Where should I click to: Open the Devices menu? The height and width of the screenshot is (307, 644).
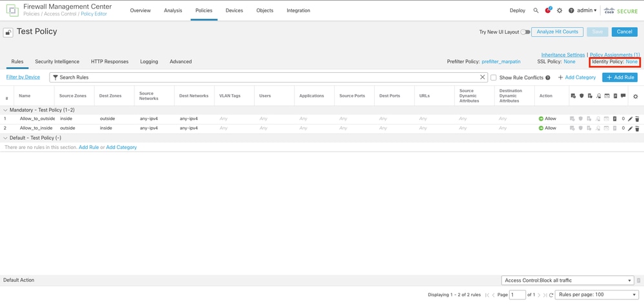[234, 10]
